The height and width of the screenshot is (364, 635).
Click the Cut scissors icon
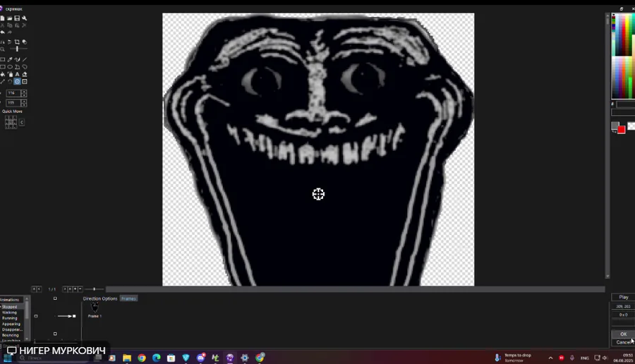tap(2, 25)
